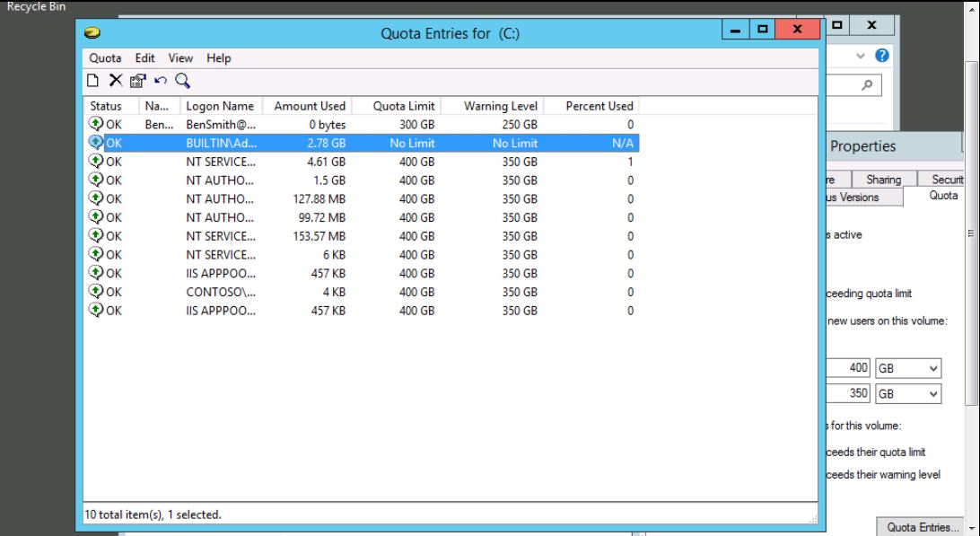This screenshot has height=536, width=980.
Task: Open the Quota menu
Action: click(105, 57)
